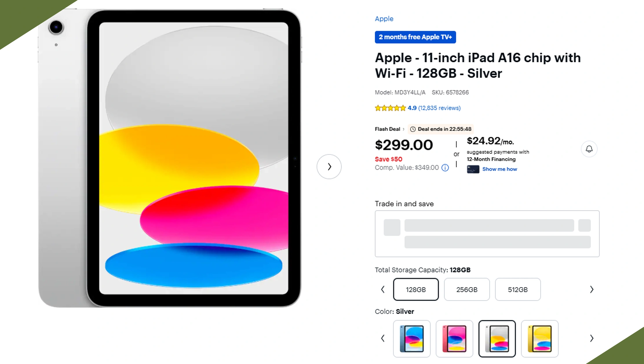This screenshot has height=364, width=644.
Task: Open the 12,835 reviews link
Action: tap(439, 108)
